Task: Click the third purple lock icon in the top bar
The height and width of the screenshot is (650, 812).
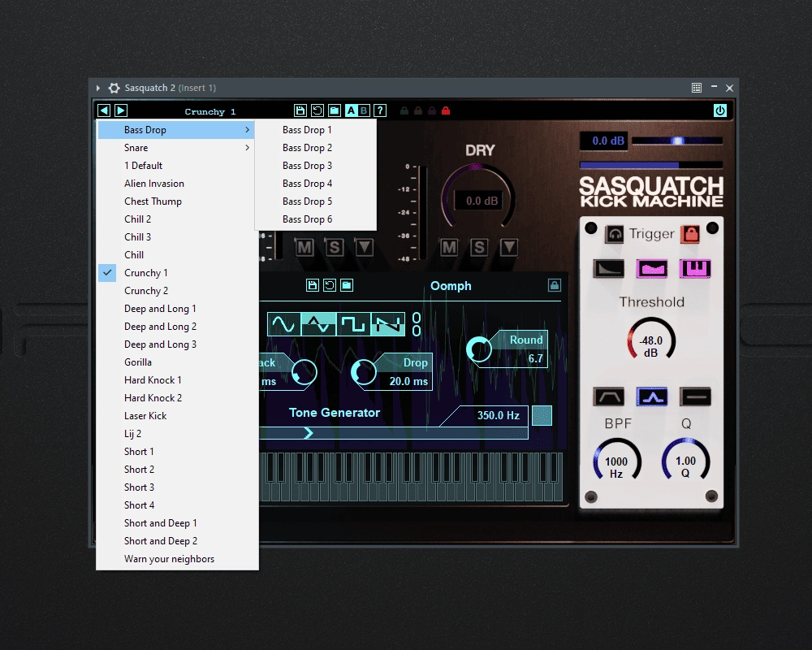Action: pos(432,110)
